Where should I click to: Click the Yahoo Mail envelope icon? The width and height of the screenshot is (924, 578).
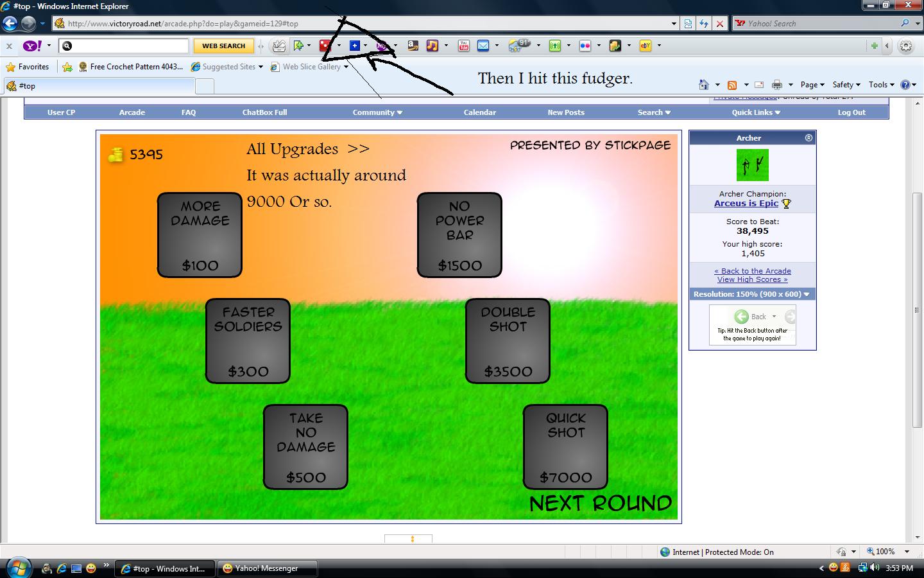pos(483,46)
